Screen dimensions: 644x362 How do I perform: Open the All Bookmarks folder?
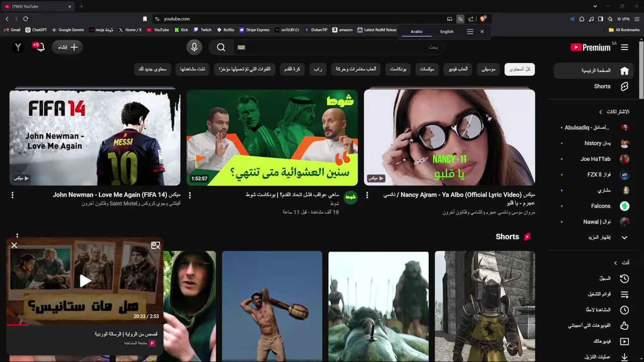click(x=624, y=30)
